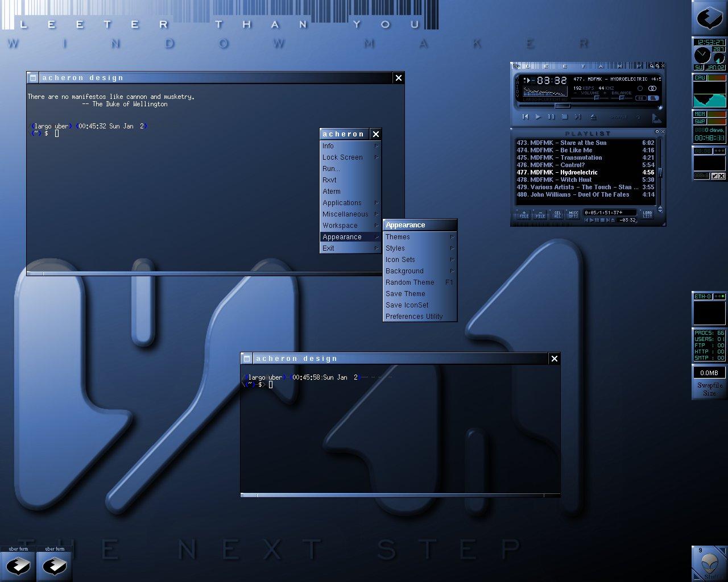Click the remove file button in playlist
Image resolution: width=728 pixels, height=582 pixels.
pos(540,214)
